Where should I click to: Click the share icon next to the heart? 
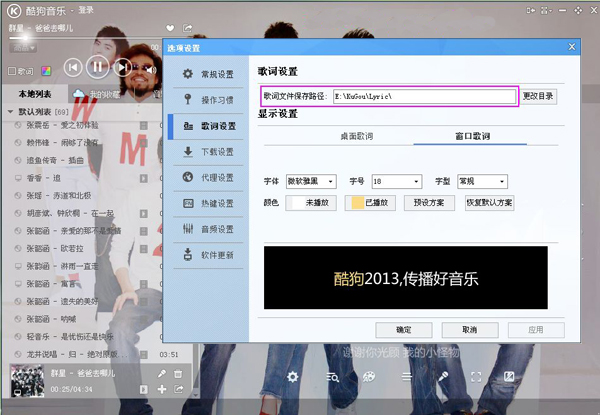click(188, 28)
